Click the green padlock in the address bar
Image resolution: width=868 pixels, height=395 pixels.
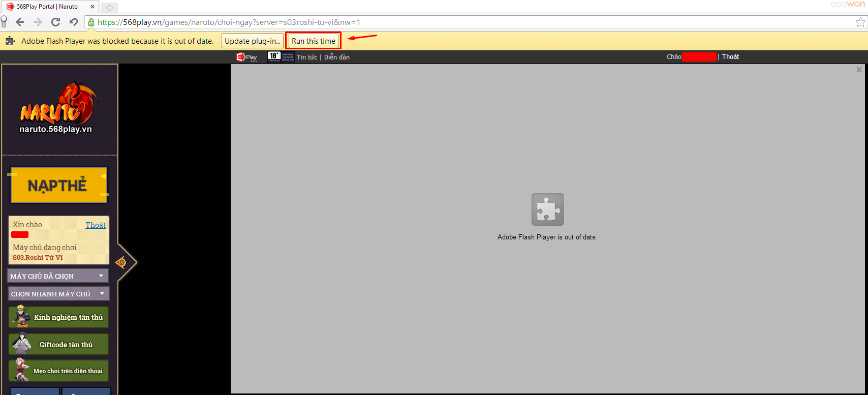pyautogui.click(x=91, y=22)
